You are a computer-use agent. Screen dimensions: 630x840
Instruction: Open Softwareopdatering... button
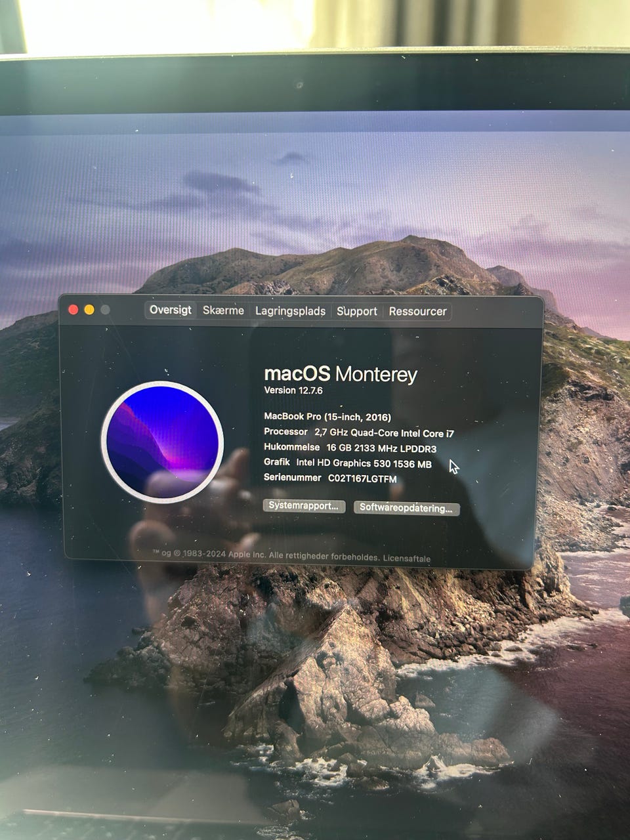coord(406,508)
